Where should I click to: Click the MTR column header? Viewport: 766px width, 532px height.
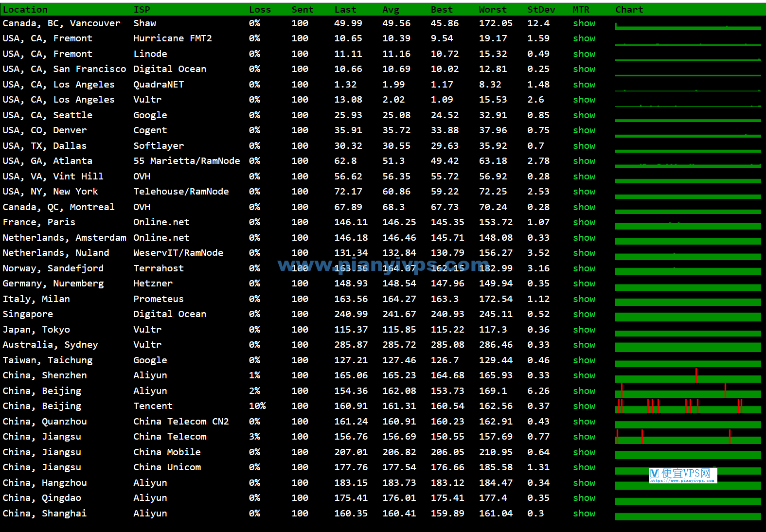coord(581,10)
